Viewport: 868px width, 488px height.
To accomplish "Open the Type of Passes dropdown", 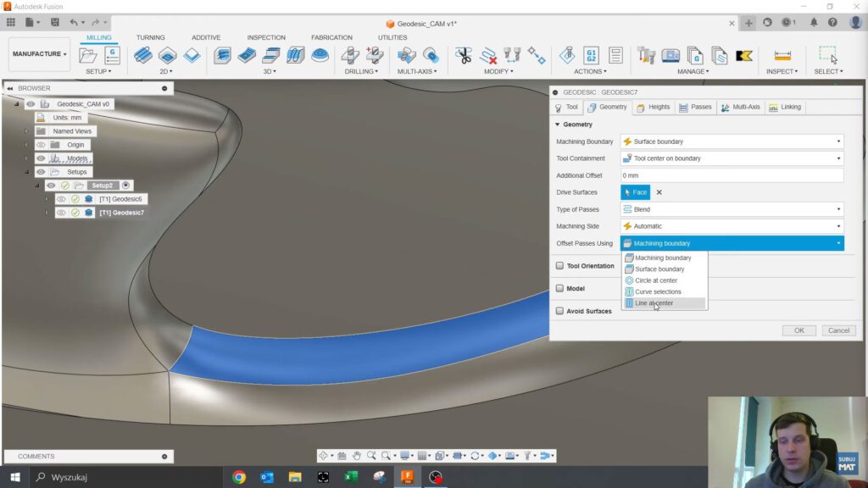I will pos(732,209).
